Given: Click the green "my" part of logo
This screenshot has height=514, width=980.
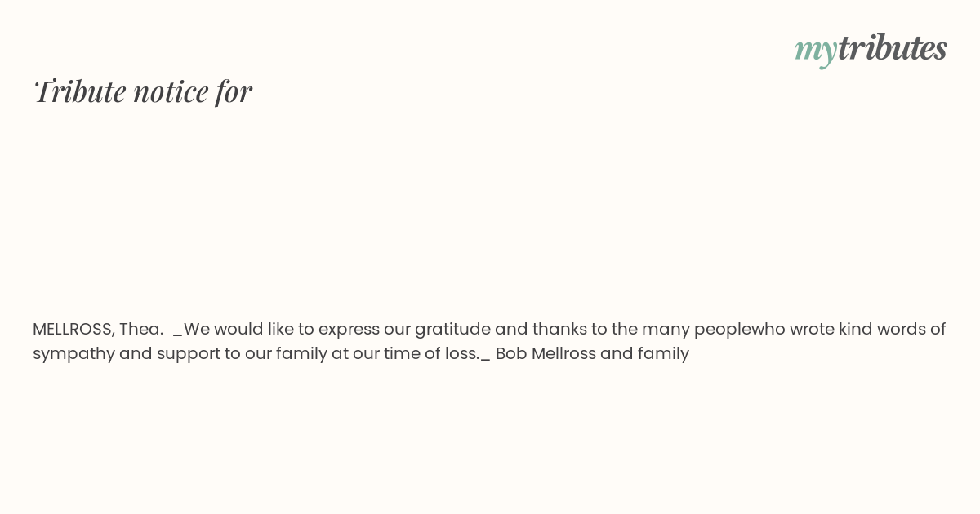Looking at the screenshot, I should tap(816, 51).
